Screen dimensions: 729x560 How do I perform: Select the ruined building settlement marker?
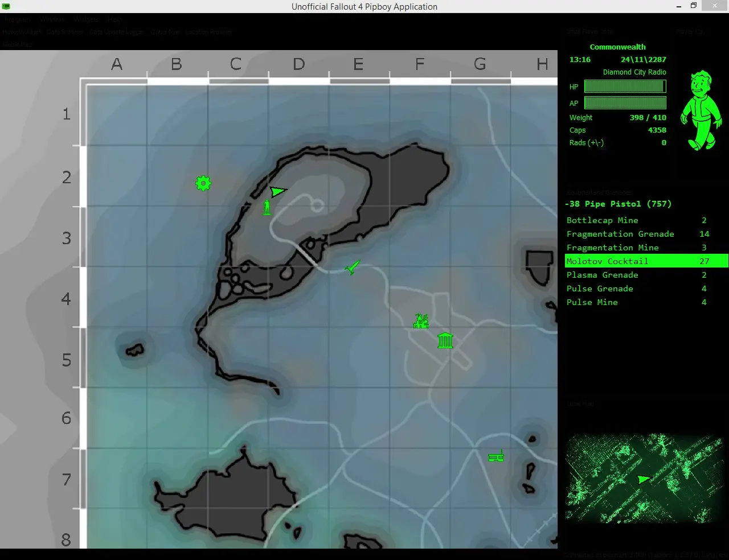pyautogui.click(x=421, y=321)
